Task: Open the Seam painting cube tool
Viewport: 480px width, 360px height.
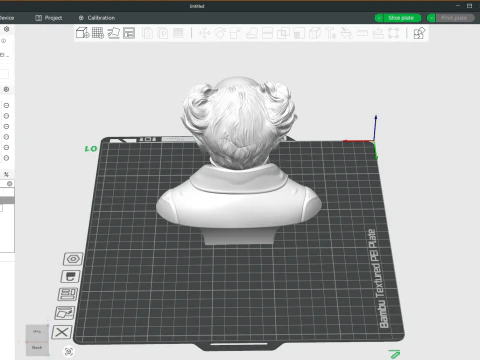Action: (315, 33)
